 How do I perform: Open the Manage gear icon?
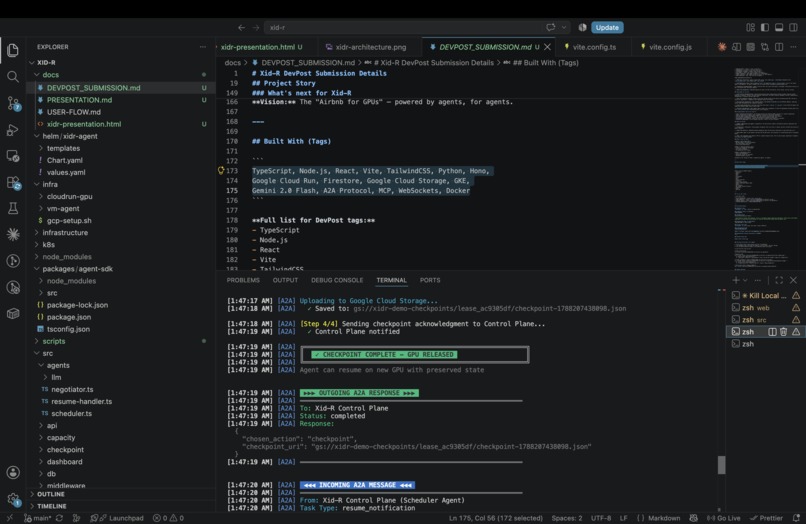(x=13, y=499)
